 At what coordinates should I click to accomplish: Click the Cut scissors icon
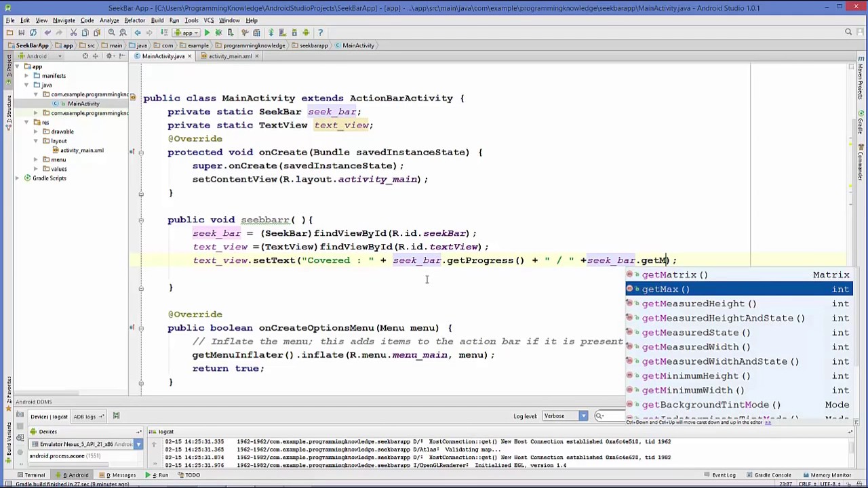pos(73,33)
